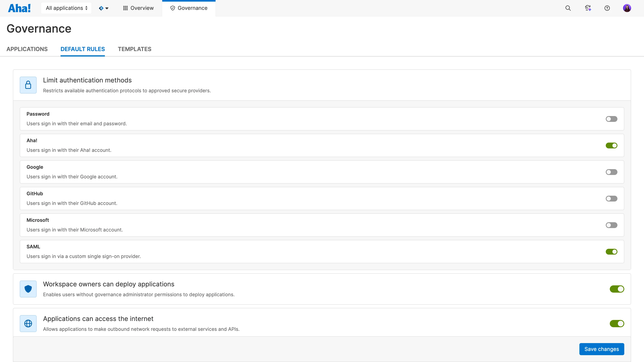Click the Governance shield check icon
This screenshot has height=362, width=644.
(x=172, y=8)
